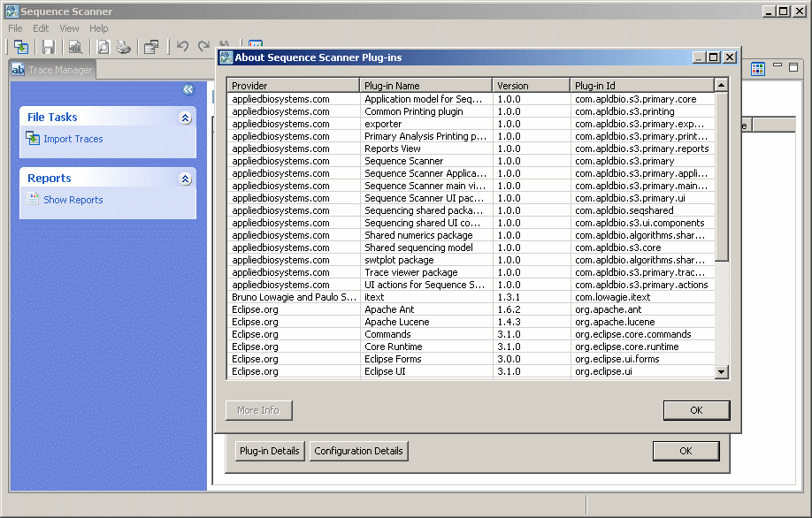Open the File menu
Image resolution: width=812 pixels, height=518 pixels.
click(14, 28)
